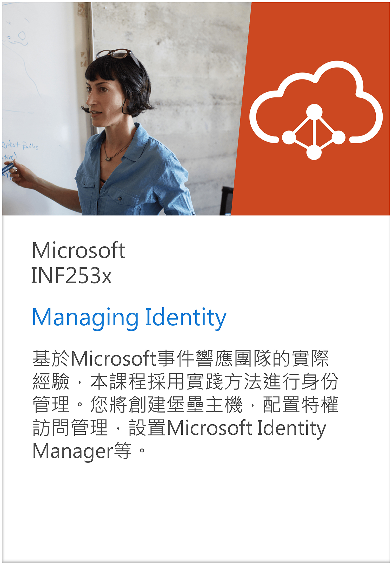Screen dimensions: 392x565
Task: Click the right node inside the cloud icon
Action: click(x=338, y=137)
